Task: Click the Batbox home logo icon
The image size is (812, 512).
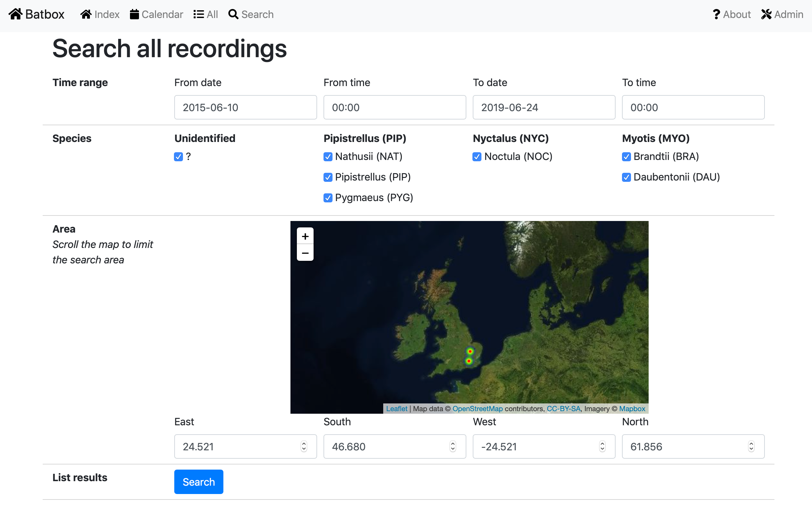Action: point(15,14)
